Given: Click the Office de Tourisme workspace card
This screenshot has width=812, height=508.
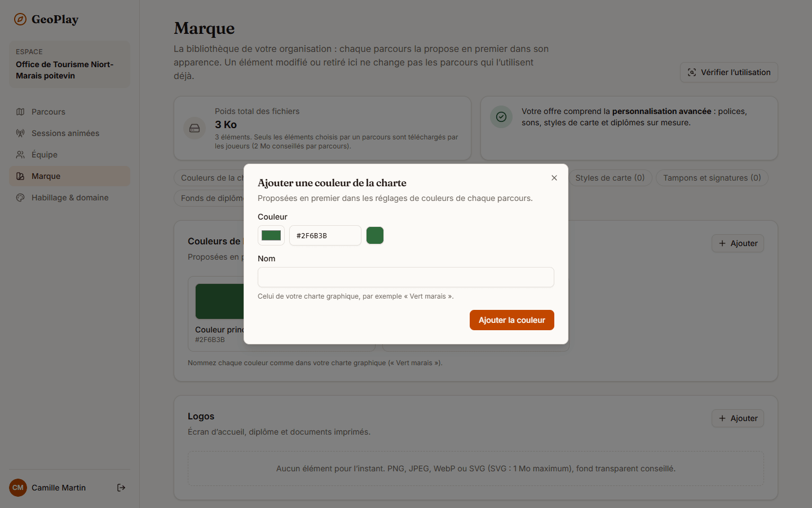Looking at the screenshot, I should click(69, 64).
